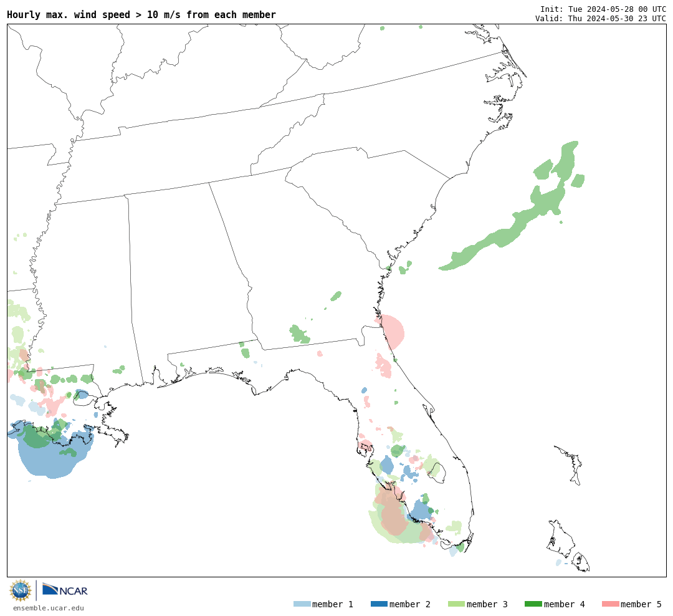This screenshot has height=616, width=673.
Task: Click the member 4 legend color swatch
Action: click(533, 604)
